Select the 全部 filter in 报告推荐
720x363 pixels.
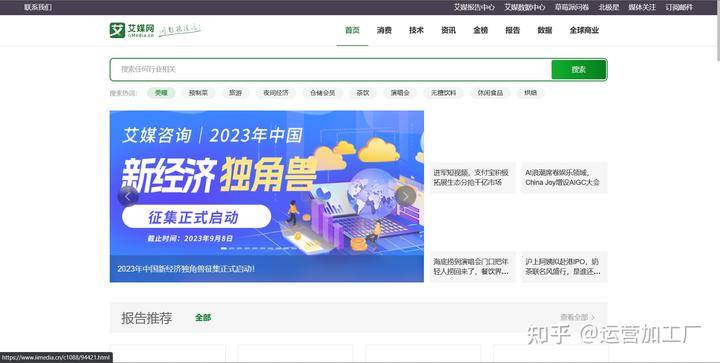[x=203, y=318]
